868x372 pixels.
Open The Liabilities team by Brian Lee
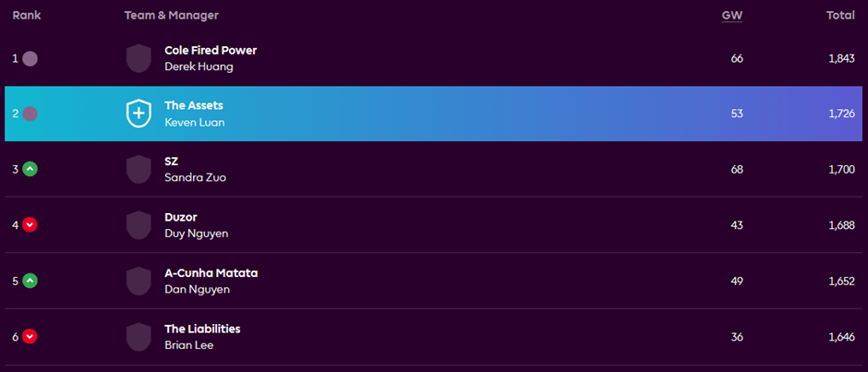click(202, 329)
